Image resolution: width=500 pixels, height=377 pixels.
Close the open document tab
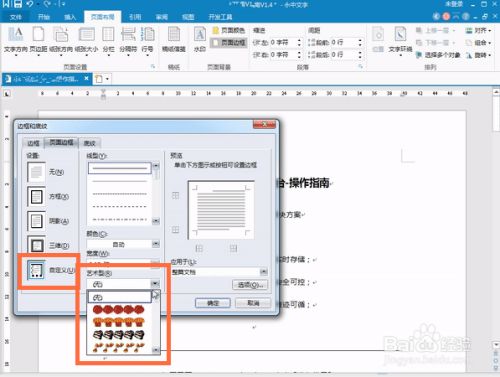click(x=86, y=78)
